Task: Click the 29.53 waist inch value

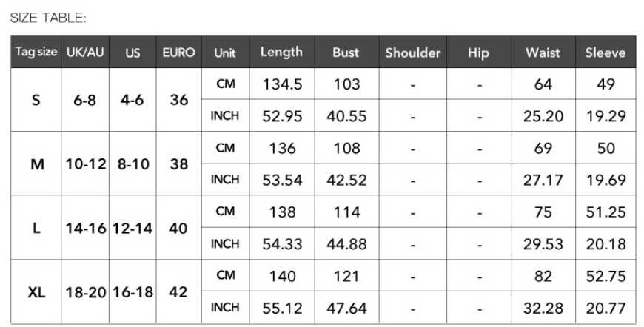Action: pos(543,243)
